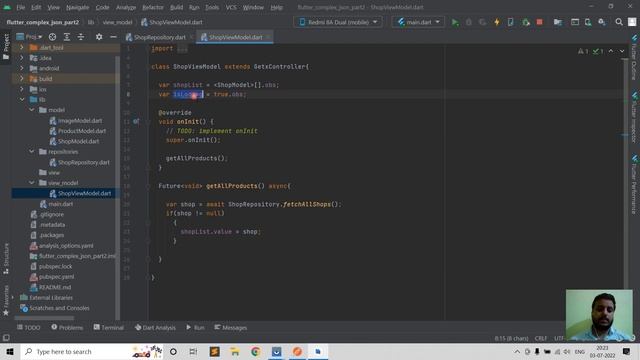Click the Debug bug icon in toolbar
Screen dimensions: 640x360
[x=469, y=22]
